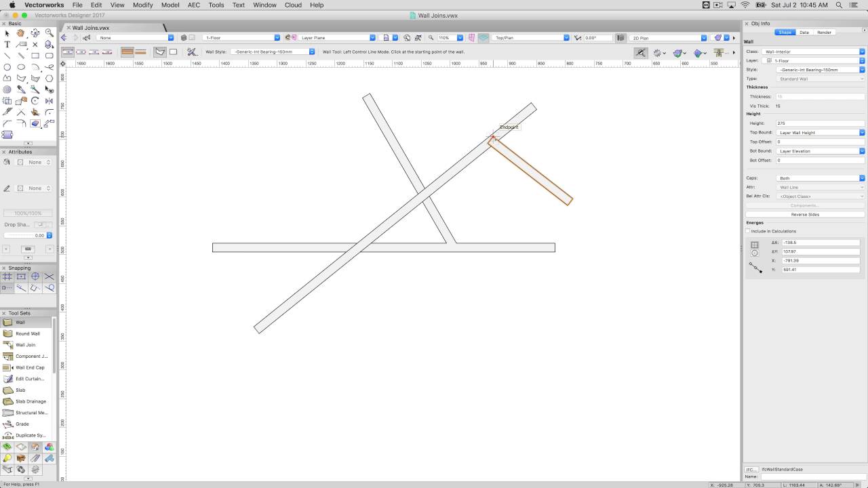Screen dimensions: 868x488
Task: Select the Wall Join tool
Action: pyautogui.click(x=26, y=345)
